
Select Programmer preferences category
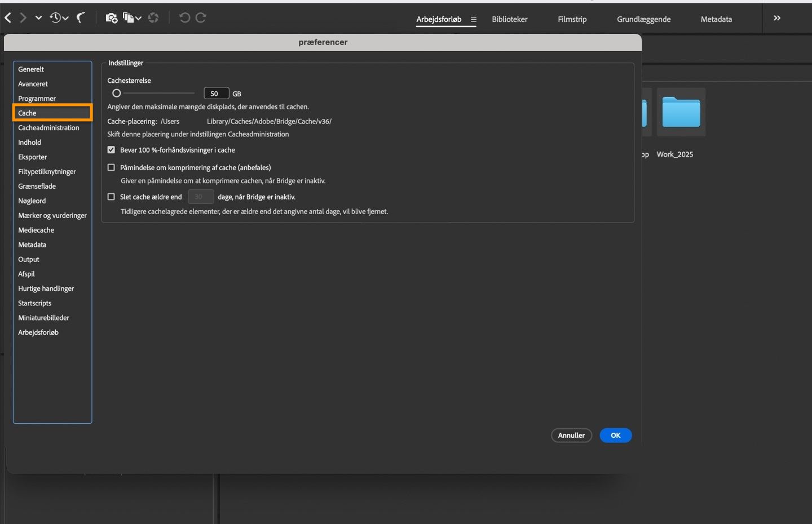click(52, 99)
